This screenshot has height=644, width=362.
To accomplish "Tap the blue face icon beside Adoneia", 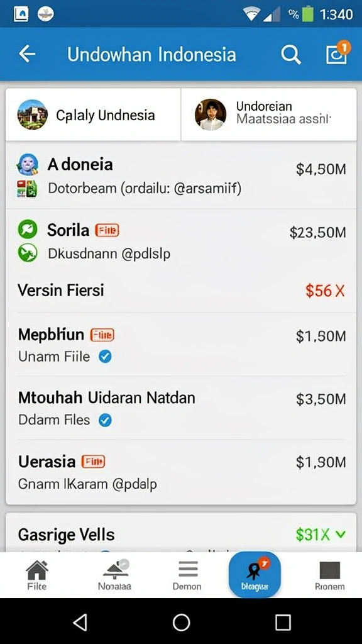I will [28, 165].
